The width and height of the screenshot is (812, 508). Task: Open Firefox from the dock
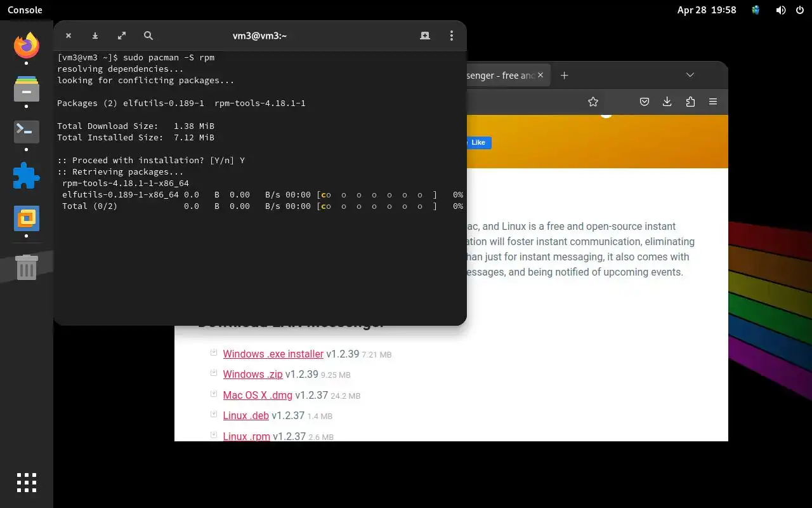[x=27, y=45]
